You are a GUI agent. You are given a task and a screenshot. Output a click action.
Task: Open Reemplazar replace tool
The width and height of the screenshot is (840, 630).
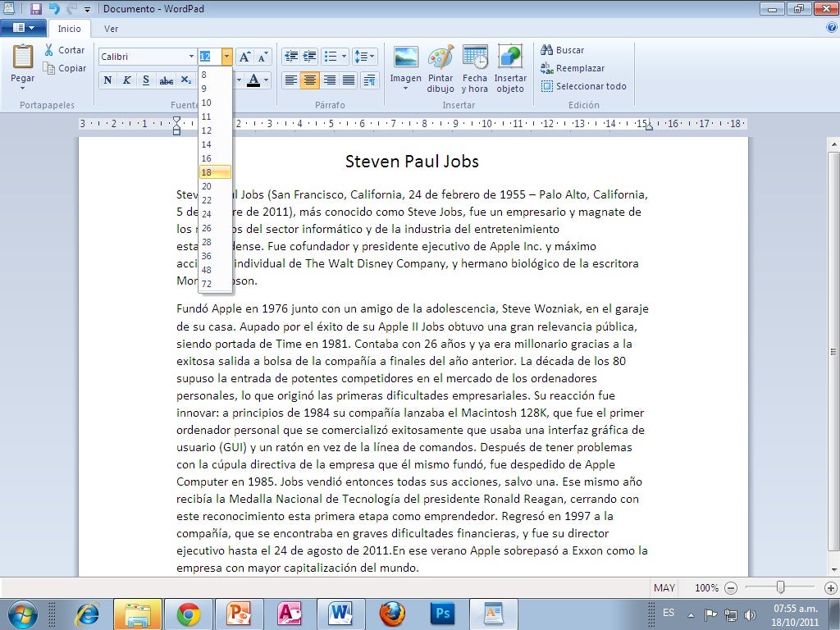pyautogui.click(x=572, y=68)
